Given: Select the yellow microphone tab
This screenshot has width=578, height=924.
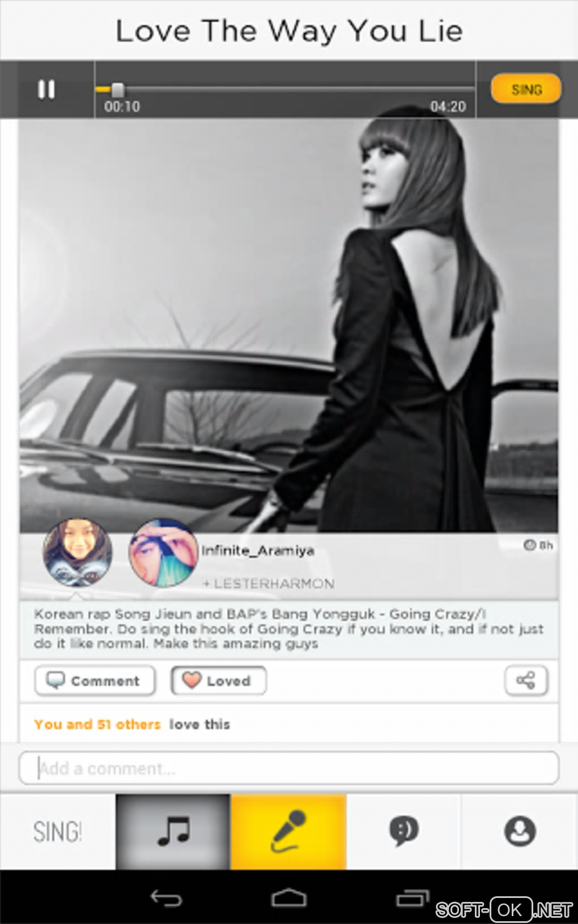Looking at the screenshot, I should (288, 831).
